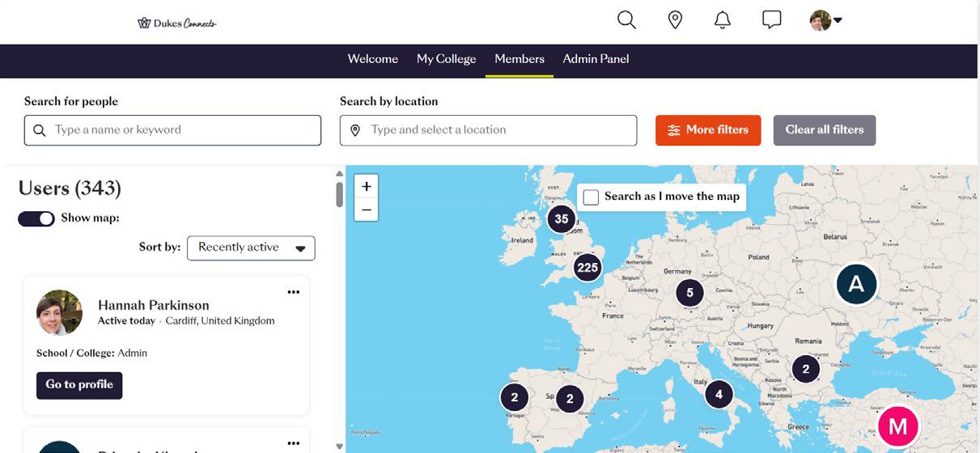980x453 pixels.
Task: Open the 225 members map cluster
Action: tap(588, 268)
